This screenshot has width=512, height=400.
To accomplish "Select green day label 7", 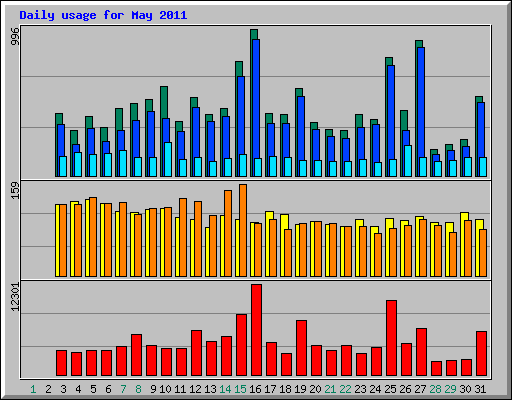I will [123, 389].
